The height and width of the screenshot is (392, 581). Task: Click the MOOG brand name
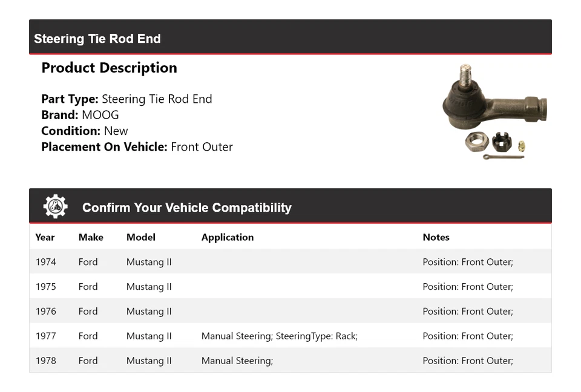click(x=100, y=115)
